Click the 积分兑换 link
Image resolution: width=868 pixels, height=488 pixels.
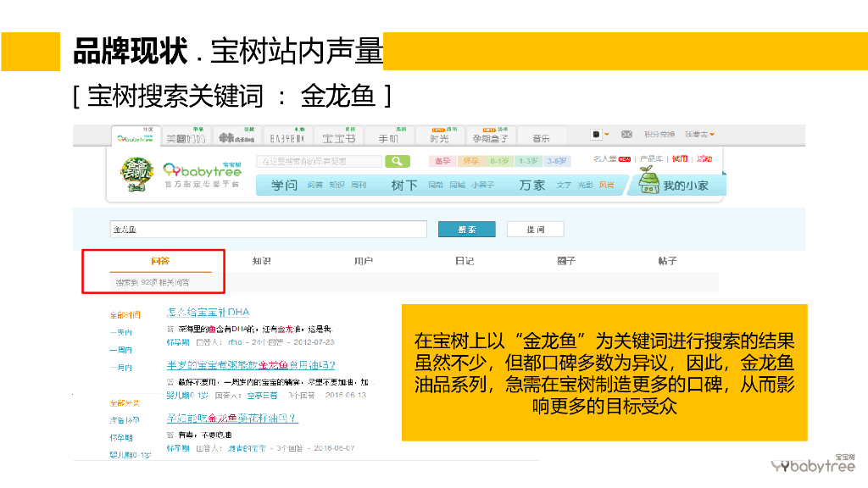tap(659, 134)
